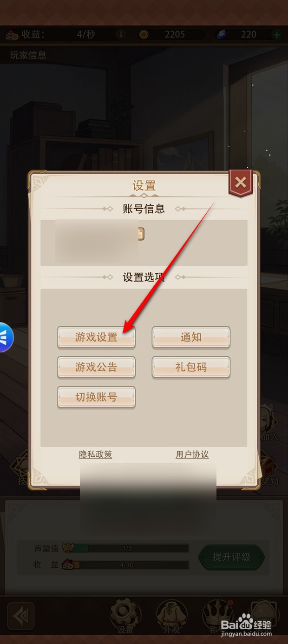The image size is (288, 644).
Task: Open 游戏设置 game settings
Action: pos(96,338)
